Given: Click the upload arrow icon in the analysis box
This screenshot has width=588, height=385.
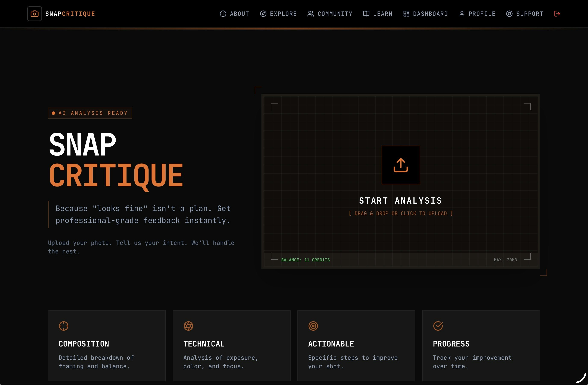Looking at the screenshot, I should point(400,165).
